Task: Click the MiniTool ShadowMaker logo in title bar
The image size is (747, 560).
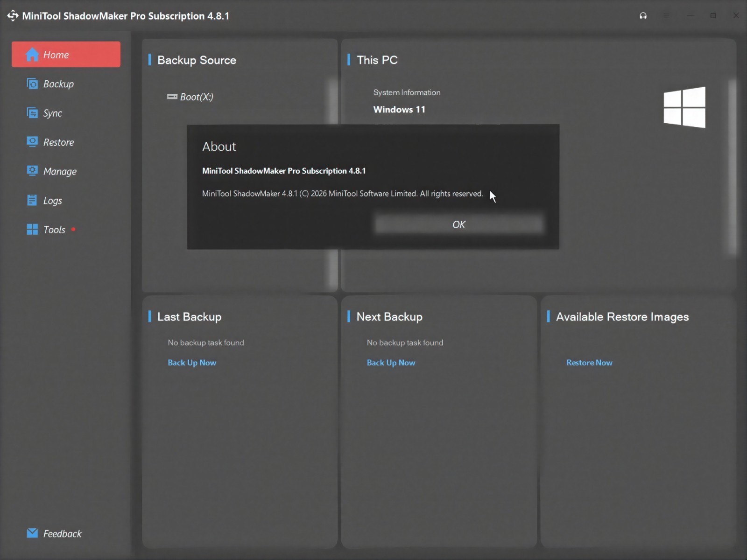Action: pos(13,16)
